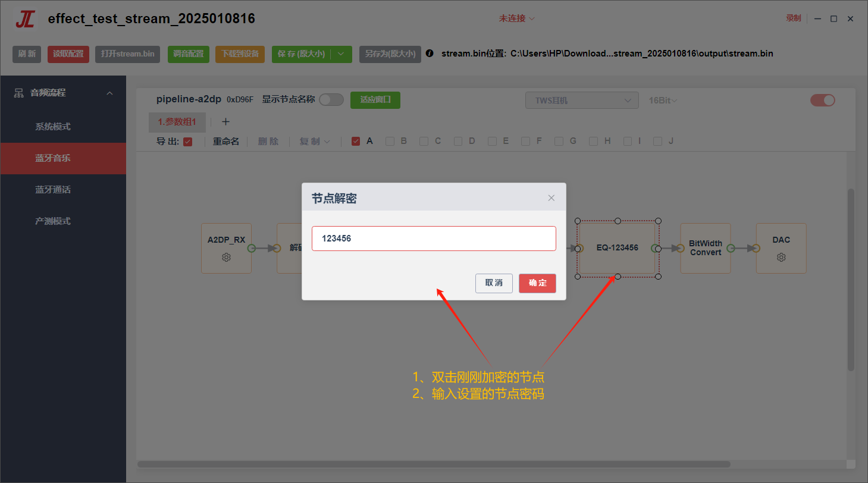Click the 读取配置 button

tap(68, 54)
